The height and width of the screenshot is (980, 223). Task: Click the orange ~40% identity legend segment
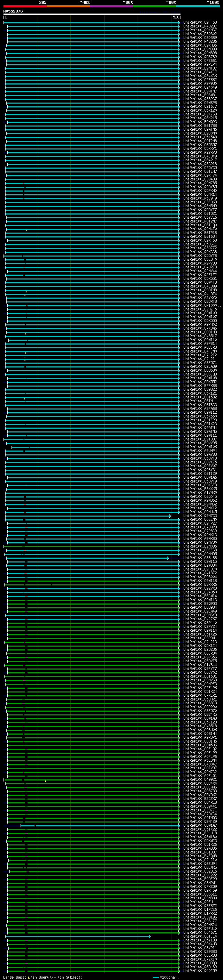click(x=68, y=6)
